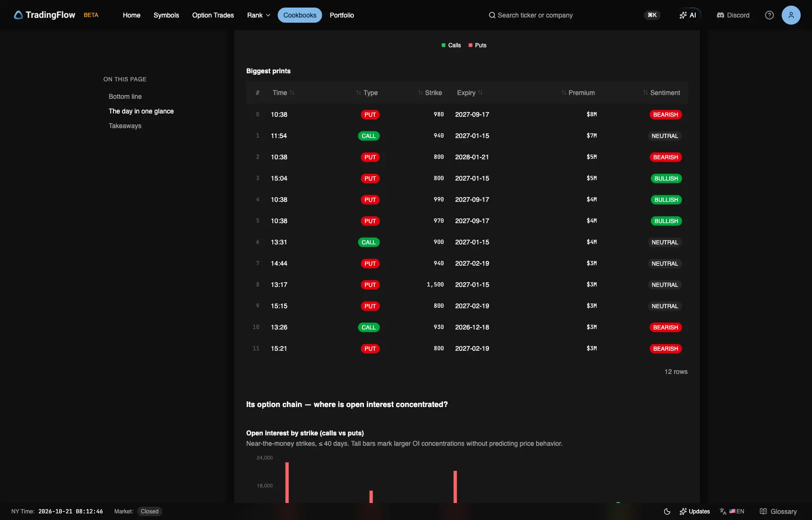The height and width of the screenshot is (520, 812).
Task: Select the Cookbooks tab
Action: click(300, 15)
